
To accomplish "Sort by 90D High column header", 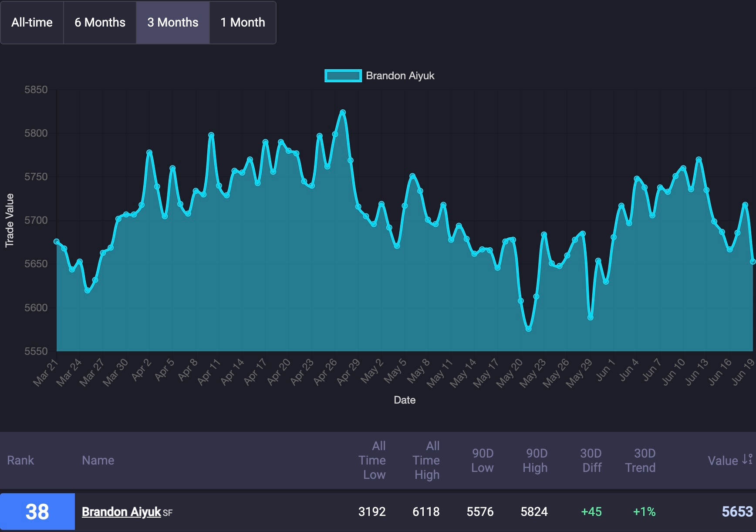I will pyautogui.click(x=536, y=460).
